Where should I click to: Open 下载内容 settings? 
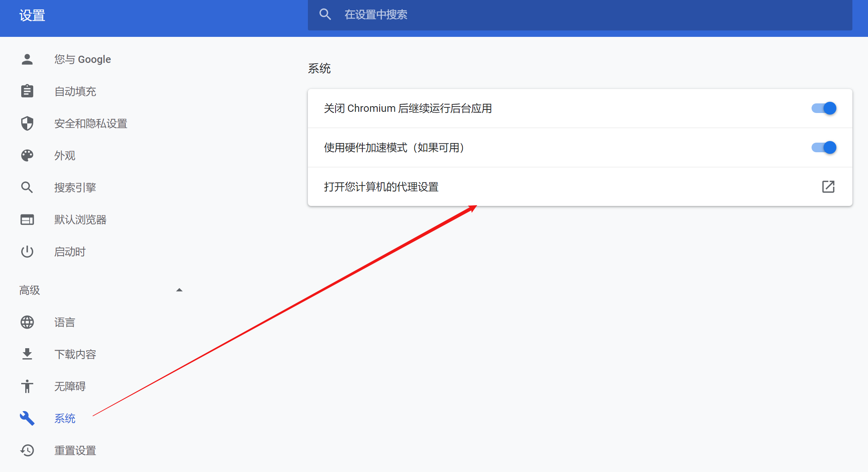tap(75, 354)
